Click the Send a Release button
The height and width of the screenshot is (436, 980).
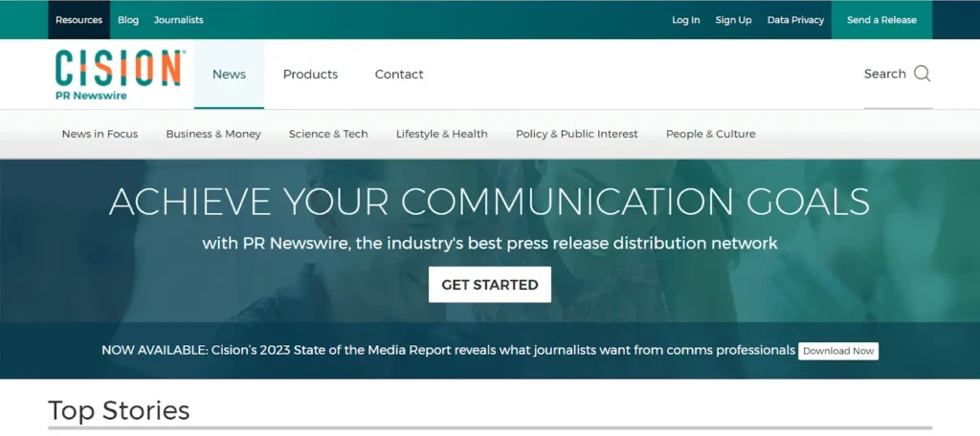pos(881,20)
